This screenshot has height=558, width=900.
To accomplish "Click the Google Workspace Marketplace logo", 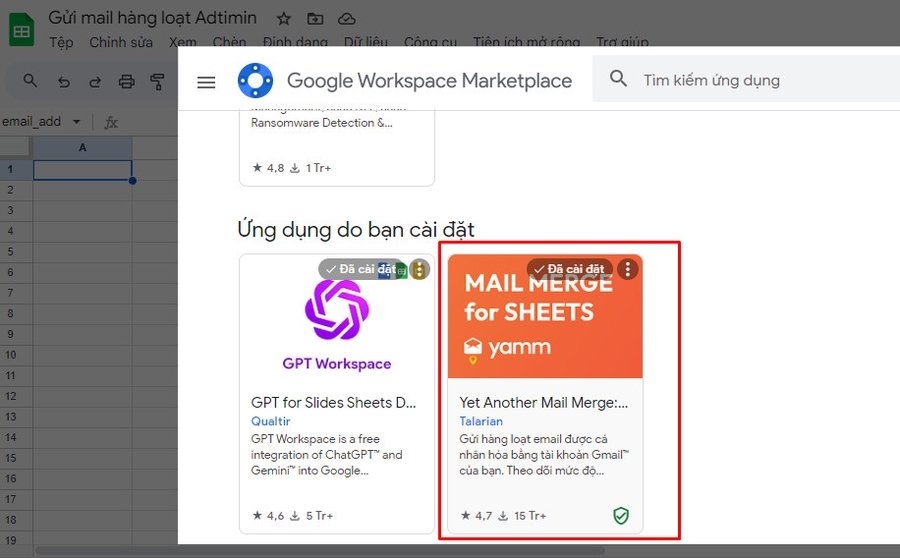I will pos(255,80).
